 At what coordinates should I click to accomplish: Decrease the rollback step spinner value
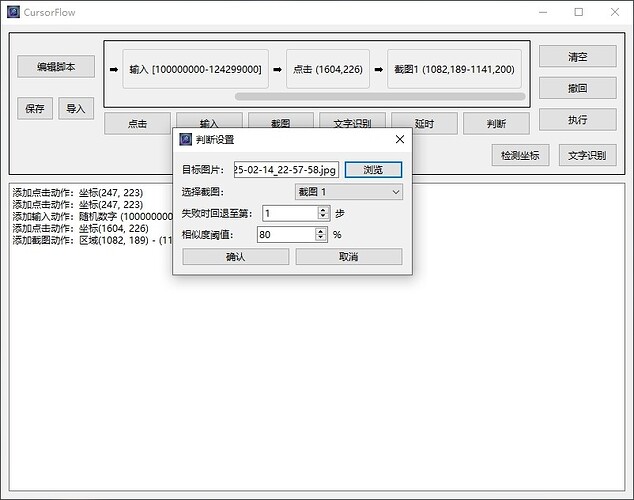coord(323,217)
